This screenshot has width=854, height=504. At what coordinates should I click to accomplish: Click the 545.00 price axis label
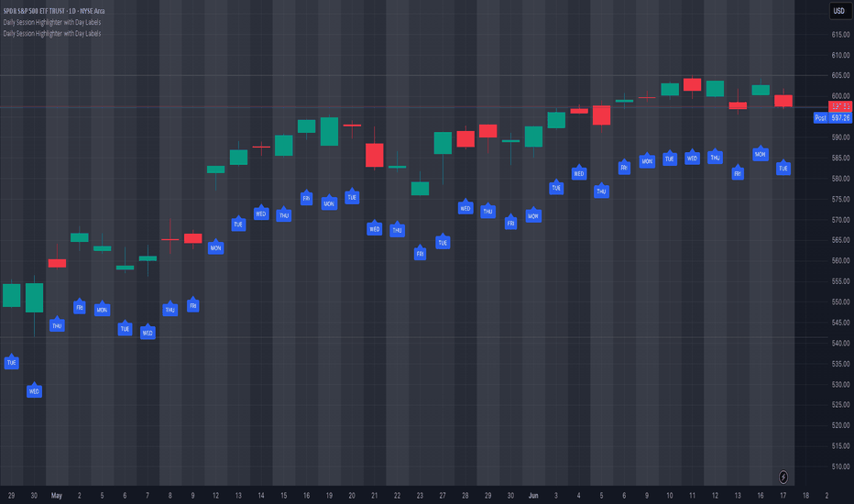[840, 323]
